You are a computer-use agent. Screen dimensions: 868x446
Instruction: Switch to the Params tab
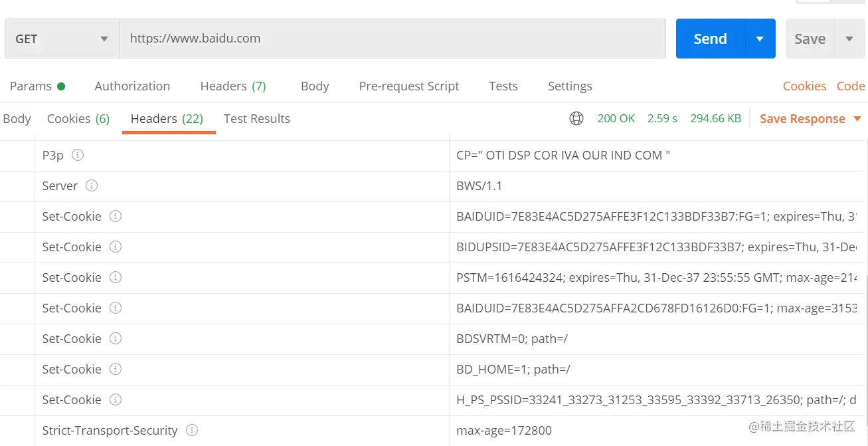37,86
